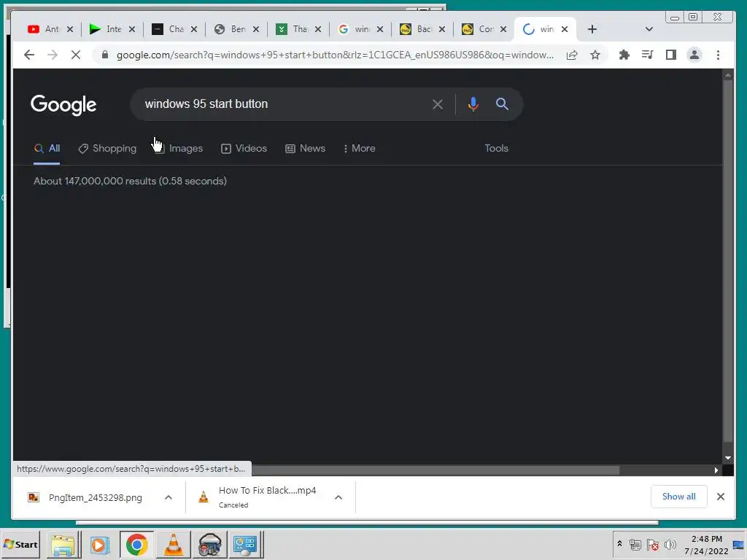The height and width of the screenshot is (560, 747).
Task: Select the All results filter
Action: click(x=47, y=149)
